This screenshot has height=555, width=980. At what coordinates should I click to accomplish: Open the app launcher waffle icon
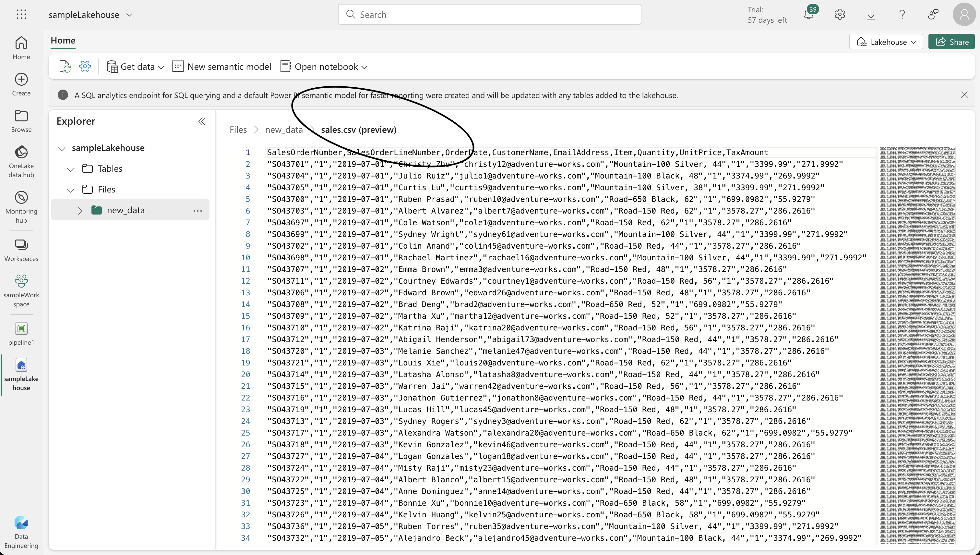[21, 15]
